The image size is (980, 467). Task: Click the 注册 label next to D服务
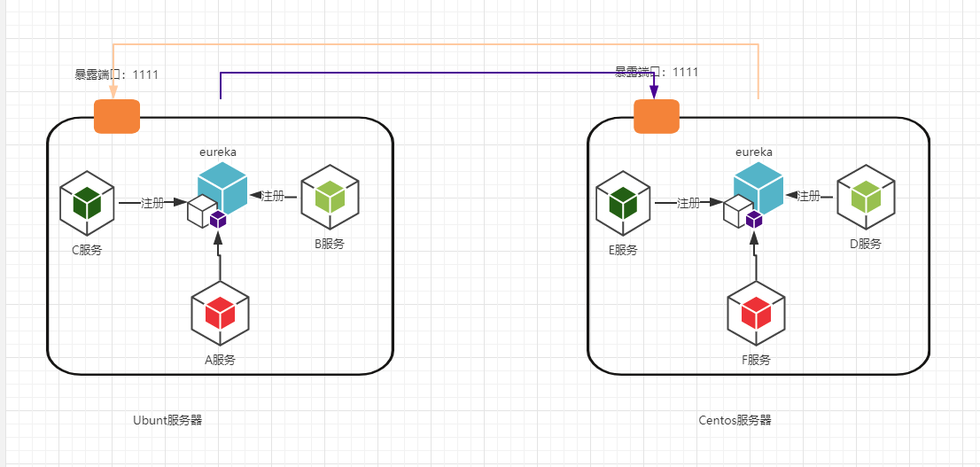(x=808, y=196)
